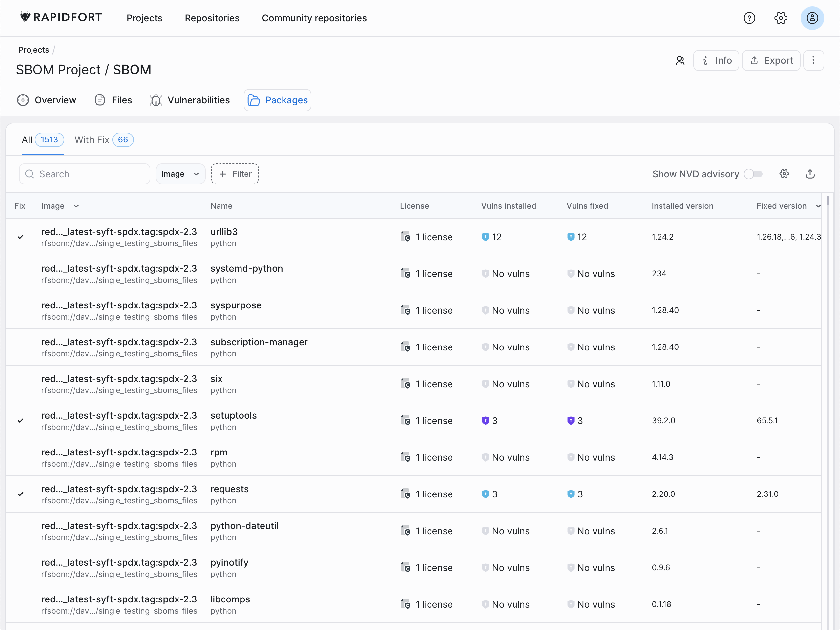The width and height of the screenshot is (840, 630).
Task: Click the license icon in urllib3 row
Action: point(405,236)
